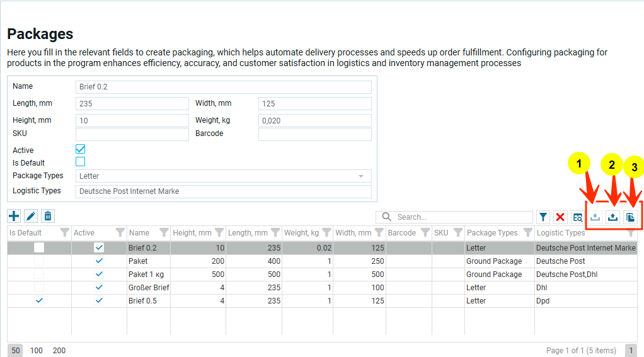The image size is (644, 357).
Task: Click the upload export icon
Action: 612,217
